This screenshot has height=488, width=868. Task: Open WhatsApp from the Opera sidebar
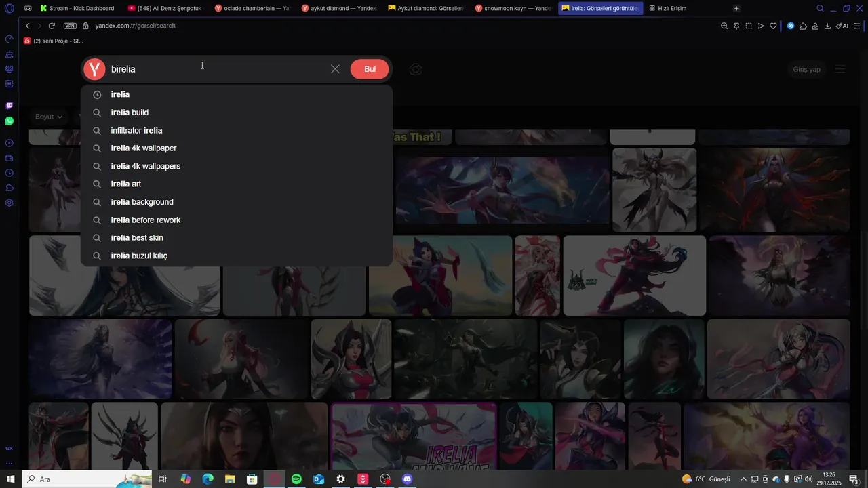point(9,121)
